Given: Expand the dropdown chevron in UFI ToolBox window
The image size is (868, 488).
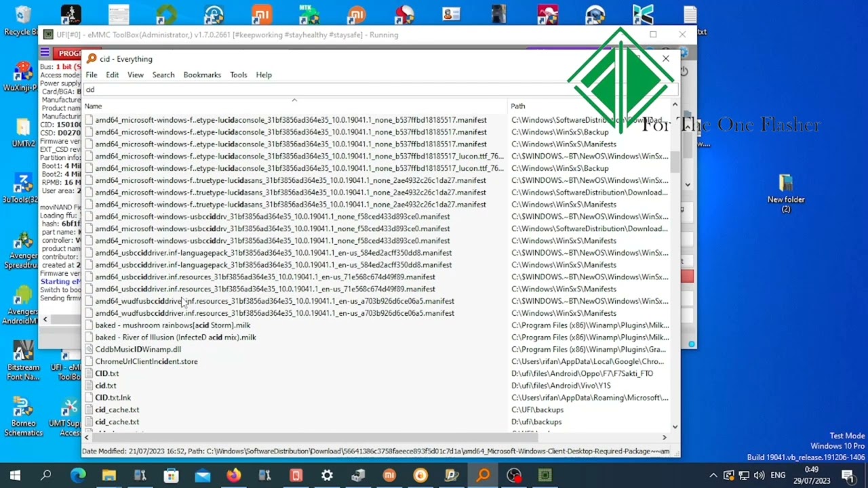Looking at the screenshot, I should (688, 184).
